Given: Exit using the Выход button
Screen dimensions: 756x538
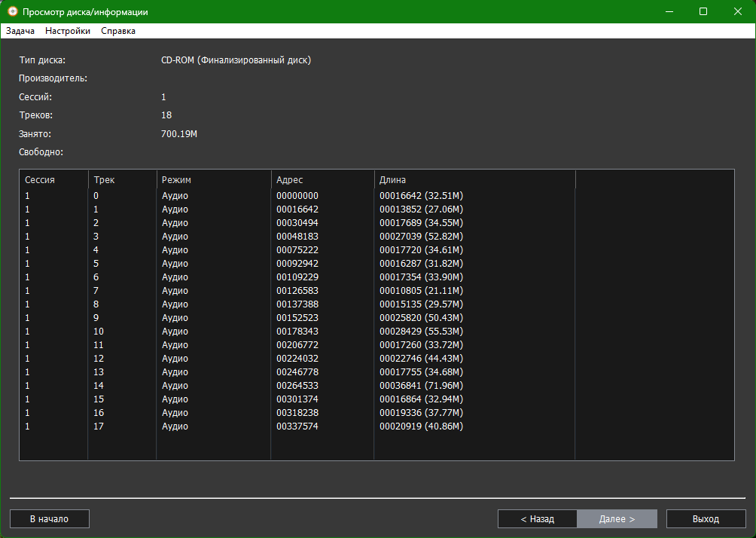Looking at the screenshot, I should click(706, 519).
